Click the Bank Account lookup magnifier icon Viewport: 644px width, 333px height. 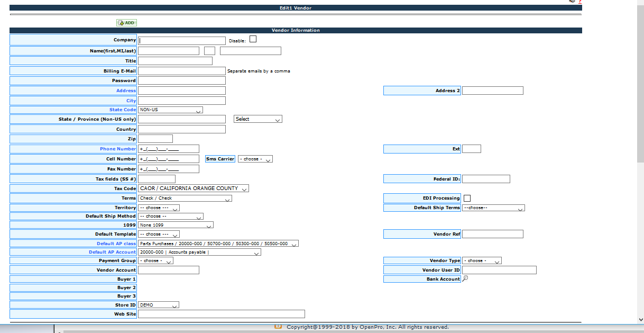(465, 279)
